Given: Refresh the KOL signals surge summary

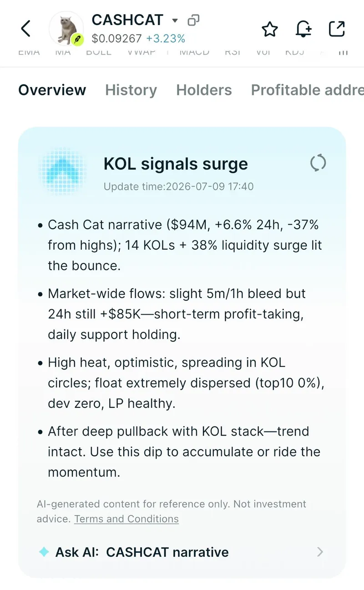Looking at the screenshot, I should (x=318, y=163).
